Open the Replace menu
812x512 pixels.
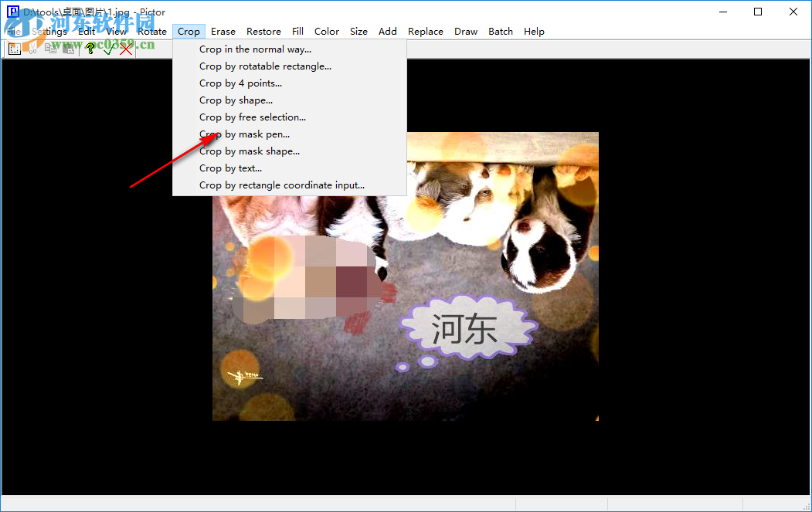[426, 31]
